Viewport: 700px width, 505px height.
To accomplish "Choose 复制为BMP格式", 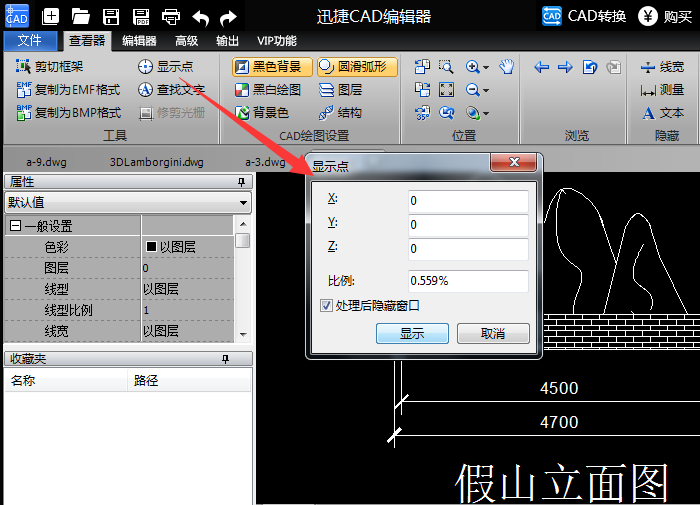I will [68, 113].
